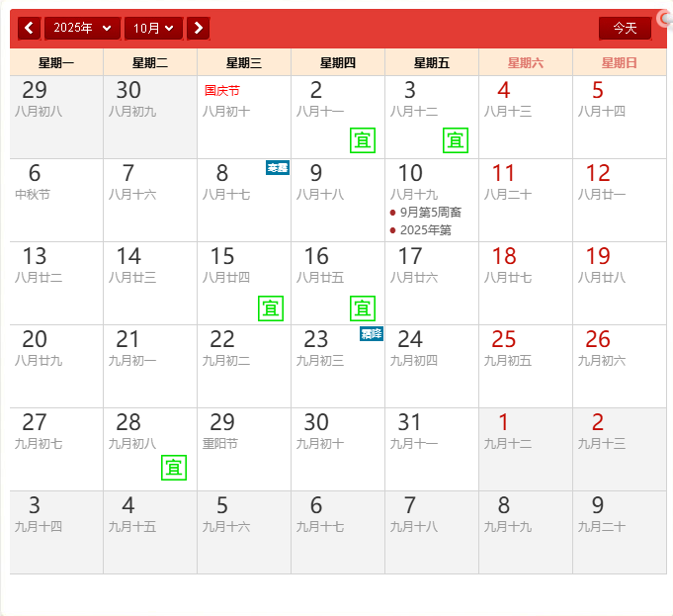Expand the 10月 month dropdown
The width and height of the screenshot is (673, 616).
click(x=154, y=29)
